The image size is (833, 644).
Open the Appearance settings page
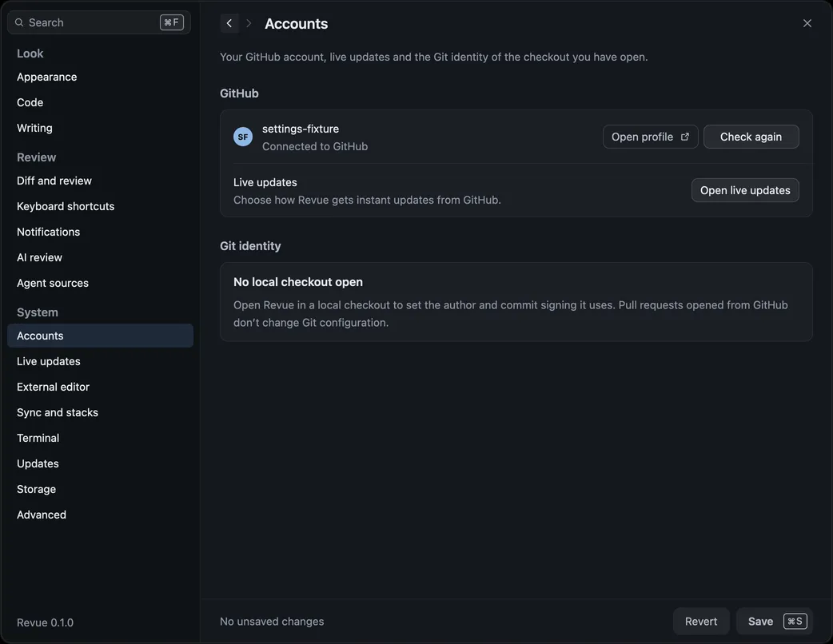(x=101, y=77)
